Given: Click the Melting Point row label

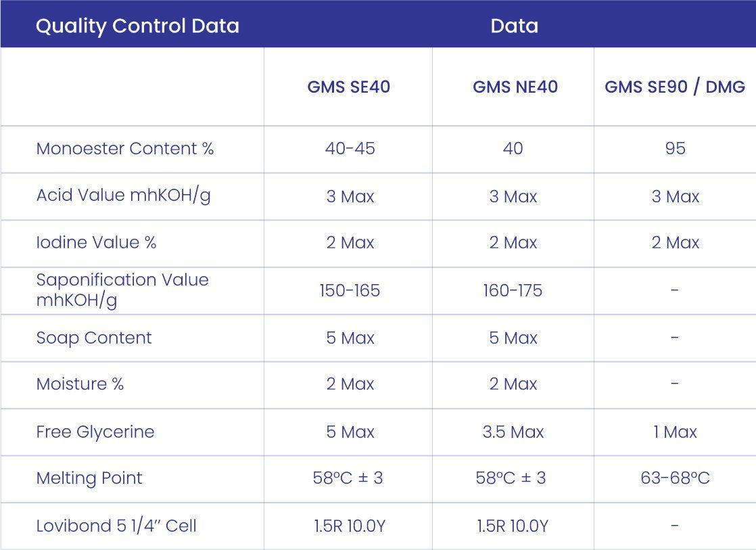Looking at the screenshot, I should click(89, 478).
